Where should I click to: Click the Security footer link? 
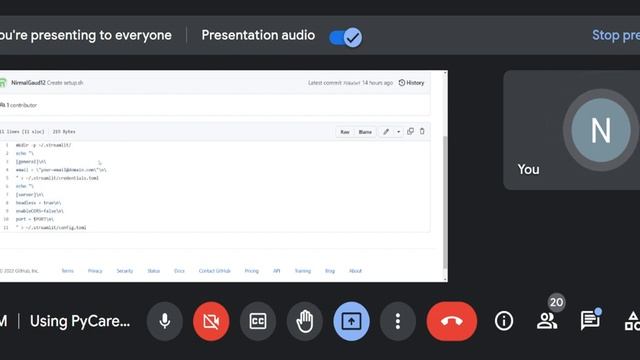click(x=124, y=271)
